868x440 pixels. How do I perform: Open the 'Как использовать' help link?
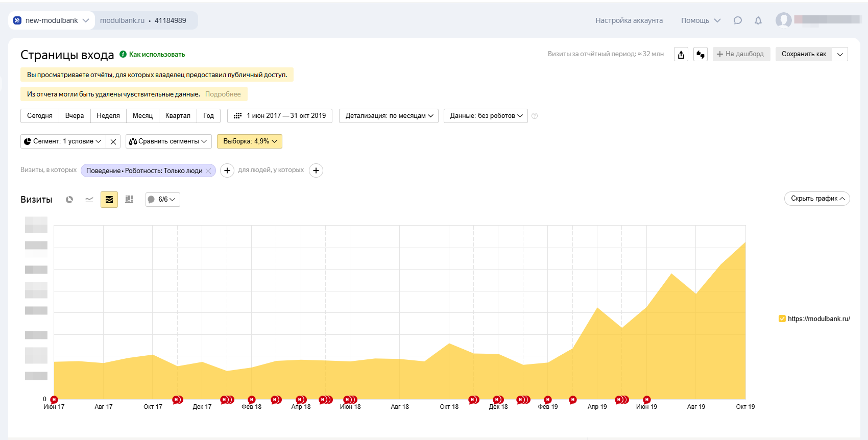pyautogui.click(x=157, y=55)
